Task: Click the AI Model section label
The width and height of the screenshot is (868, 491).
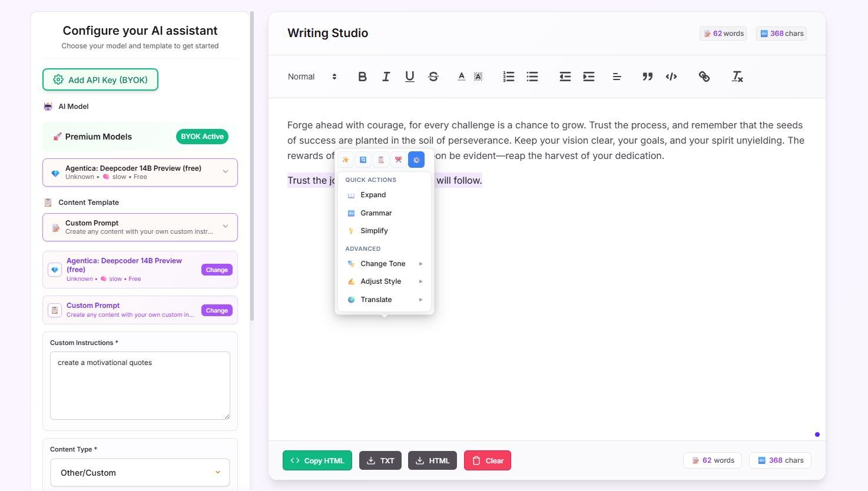Action: 67,107
